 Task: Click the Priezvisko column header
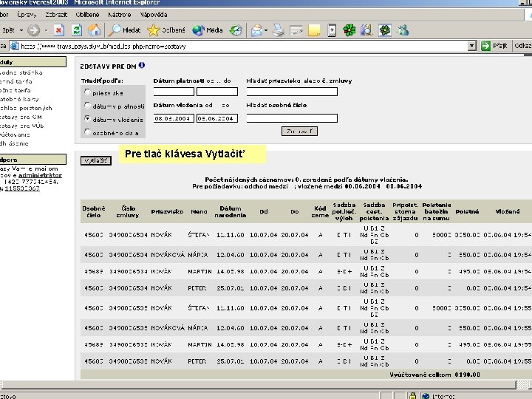point(167,211)
